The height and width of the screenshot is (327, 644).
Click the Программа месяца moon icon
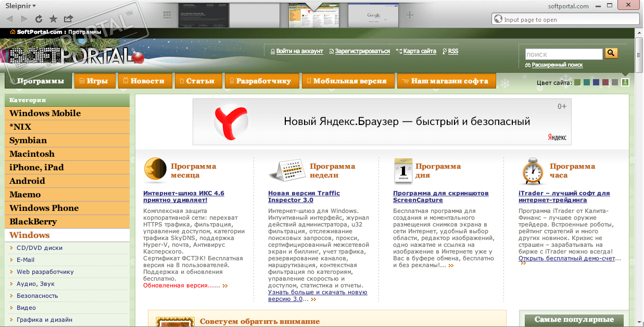155,170
